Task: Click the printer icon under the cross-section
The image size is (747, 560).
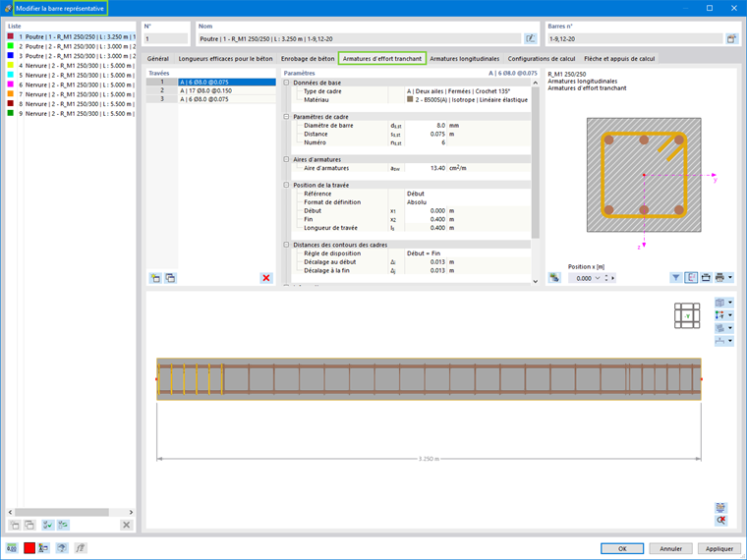Action: coord(719,277)
